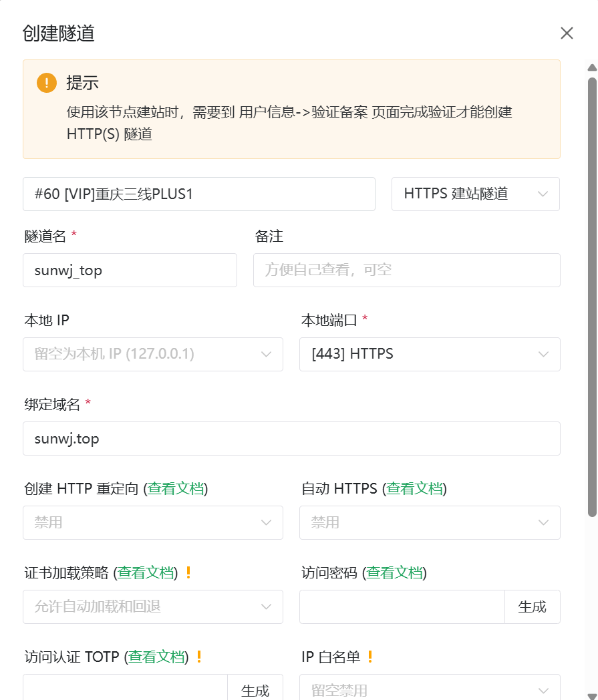Click the 备注 input field
Image resolution: width=598 pixels, height=700 pixels.
406,270
